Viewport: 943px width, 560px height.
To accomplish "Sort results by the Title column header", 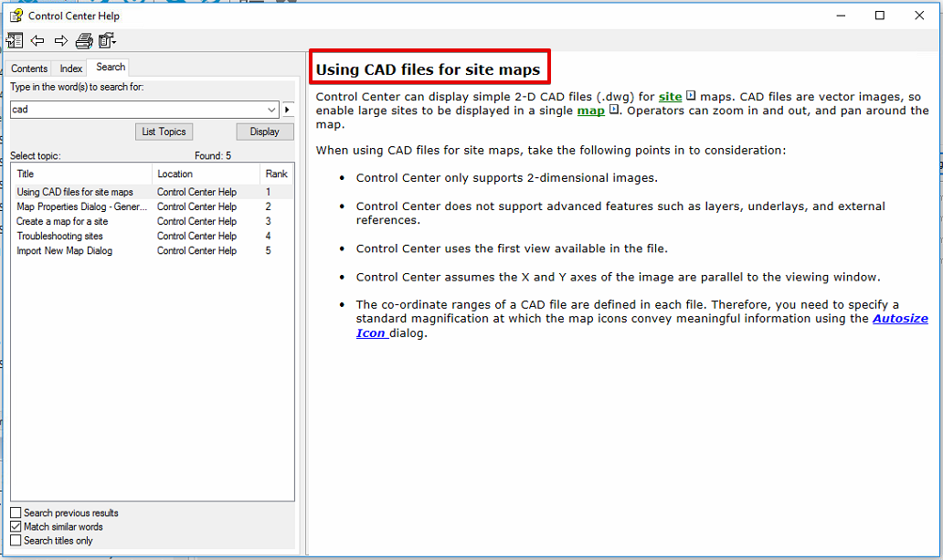I will [x=82, y=174].
